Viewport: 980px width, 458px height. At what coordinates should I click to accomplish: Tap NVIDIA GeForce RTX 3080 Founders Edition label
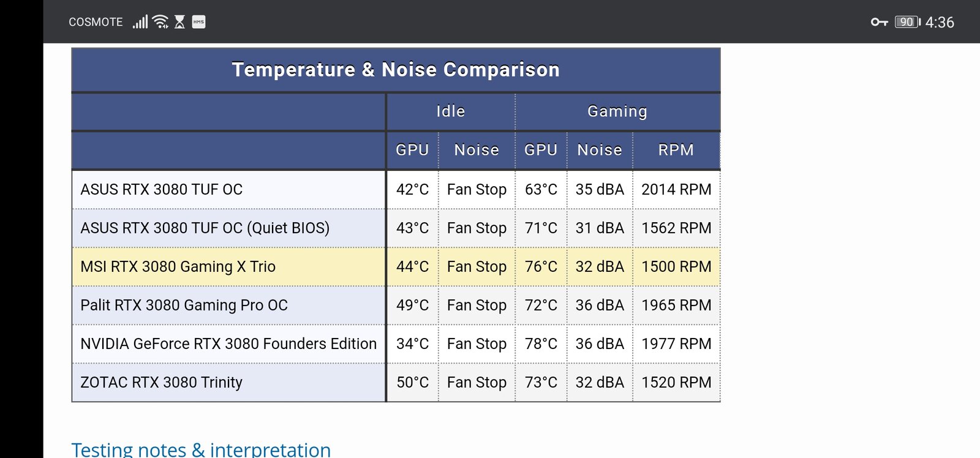pyautogui.click(x=228, y=344)
